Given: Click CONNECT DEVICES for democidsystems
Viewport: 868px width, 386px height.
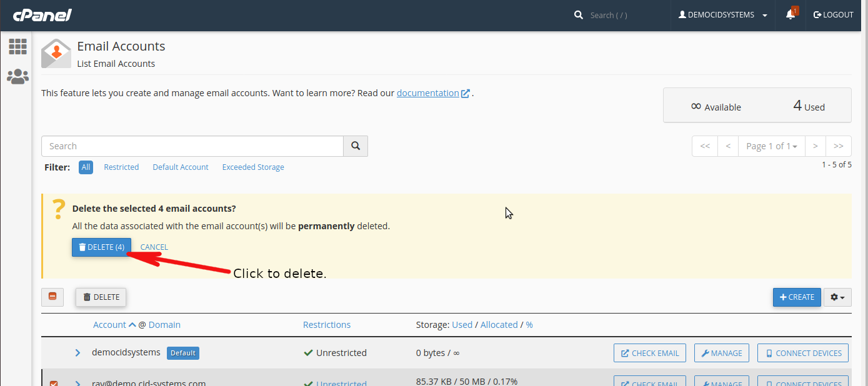Looking at the screenshot, I should pos(803,353).
